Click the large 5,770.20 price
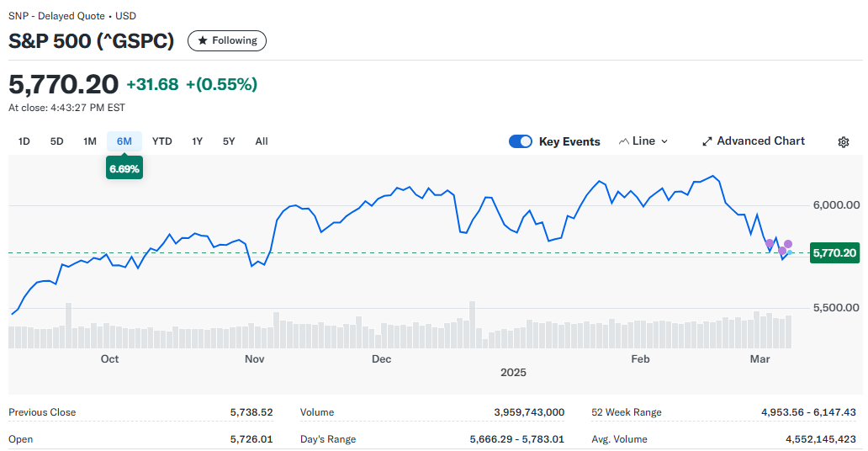Image resolution: width=868 pixels, height=451 pixels. (x=63, y=84)
